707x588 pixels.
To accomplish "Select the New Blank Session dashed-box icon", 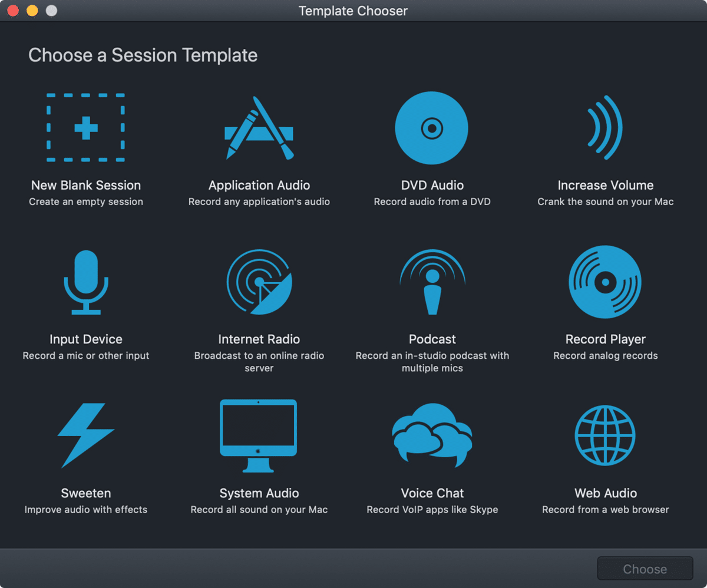I will pyautogui.click(x=86, y=128).
